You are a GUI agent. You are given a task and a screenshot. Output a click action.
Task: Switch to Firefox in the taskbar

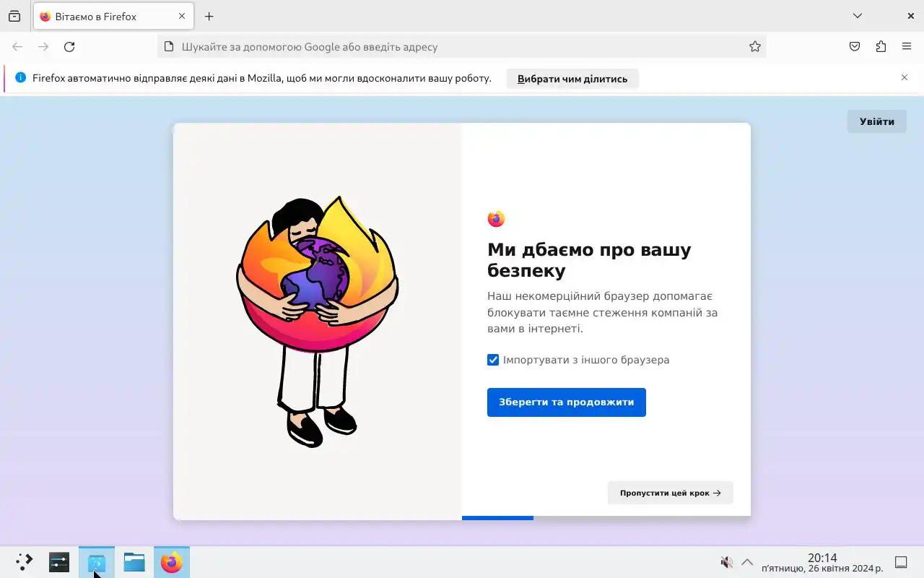point(172,562)
